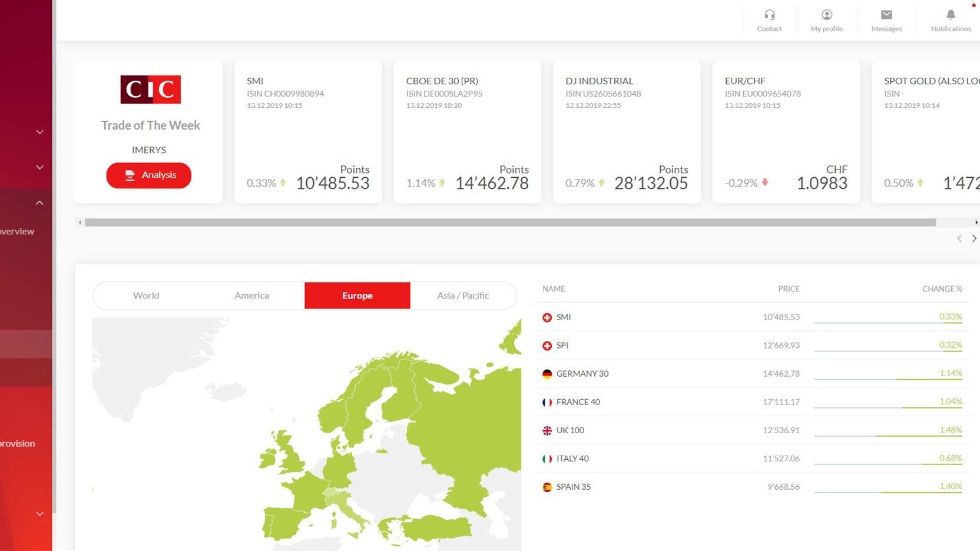Screen dimensions: 980x551
Task: Switch to the America tab
Action: [251, 296]
